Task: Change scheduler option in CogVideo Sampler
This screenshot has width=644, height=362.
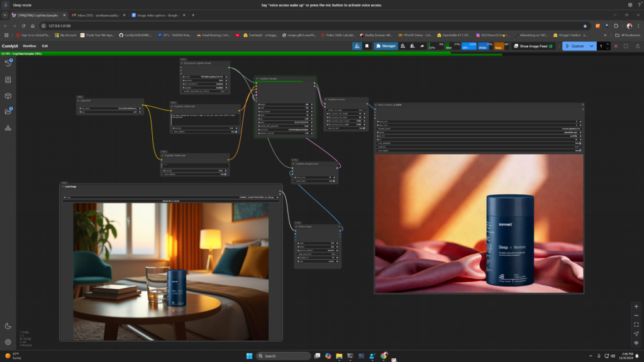Action: [x=285, y=129]
